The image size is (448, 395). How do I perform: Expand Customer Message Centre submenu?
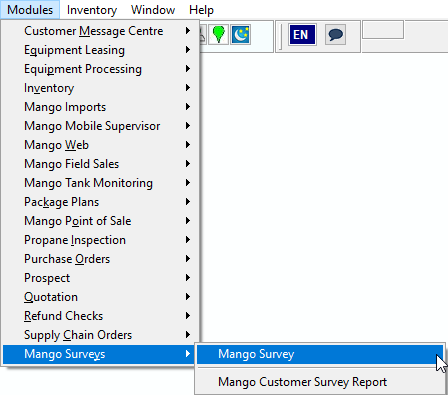pos(100,31)
